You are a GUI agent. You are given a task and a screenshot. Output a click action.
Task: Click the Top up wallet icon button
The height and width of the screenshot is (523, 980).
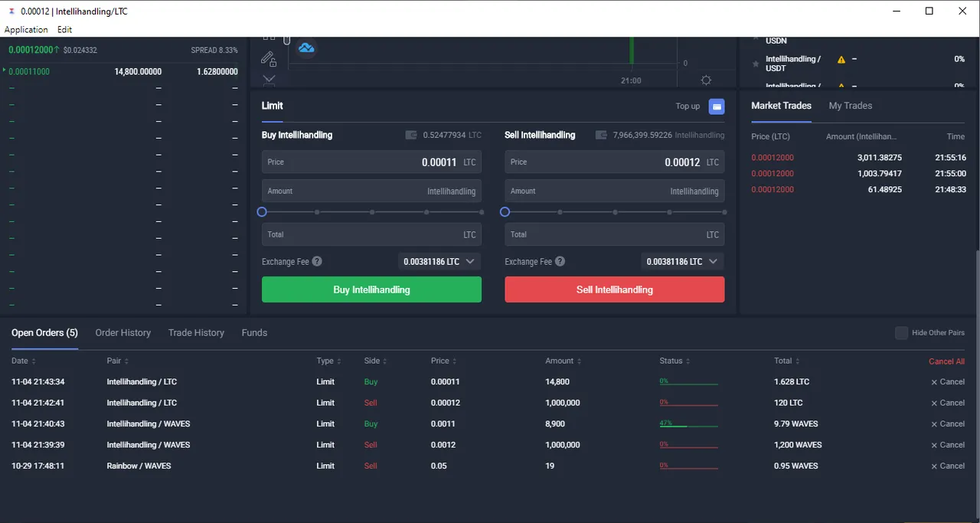(717, 106)
